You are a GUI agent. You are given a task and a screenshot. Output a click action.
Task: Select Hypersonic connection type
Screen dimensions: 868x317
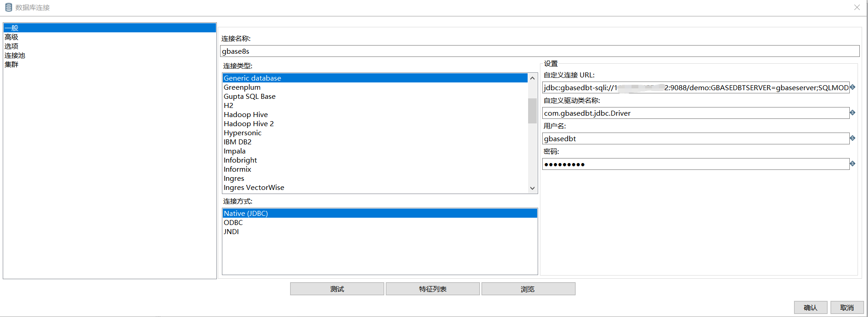375,133
